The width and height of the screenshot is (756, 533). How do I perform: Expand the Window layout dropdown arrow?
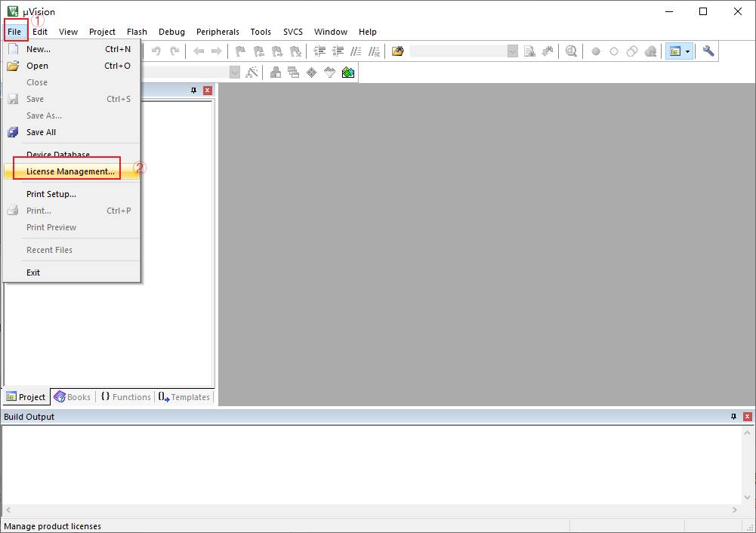pos(687,51)
